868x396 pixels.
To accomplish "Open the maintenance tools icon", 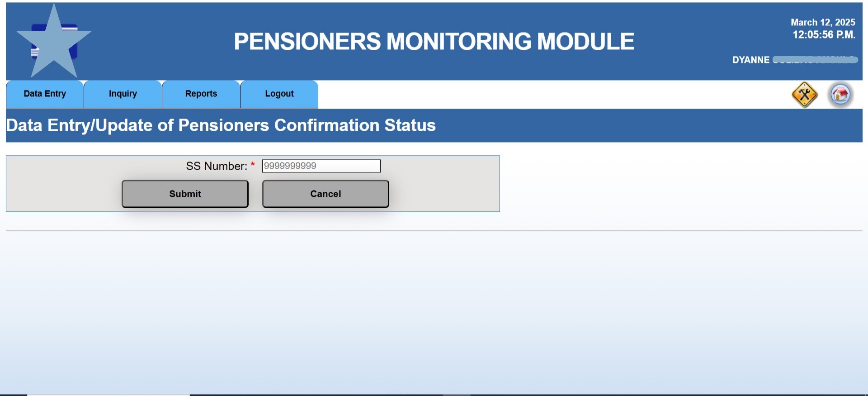I will pyautogui.click(x=804, y=95).
